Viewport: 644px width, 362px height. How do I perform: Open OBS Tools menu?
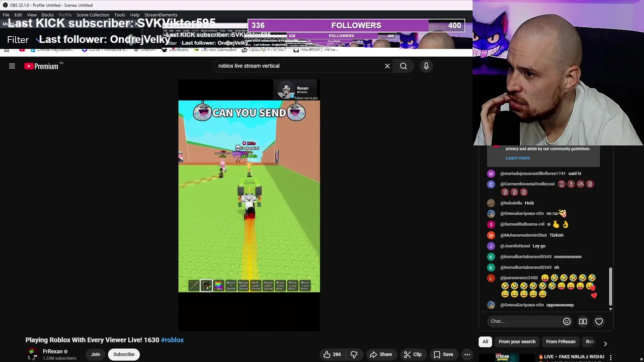(x=120, y=15)
